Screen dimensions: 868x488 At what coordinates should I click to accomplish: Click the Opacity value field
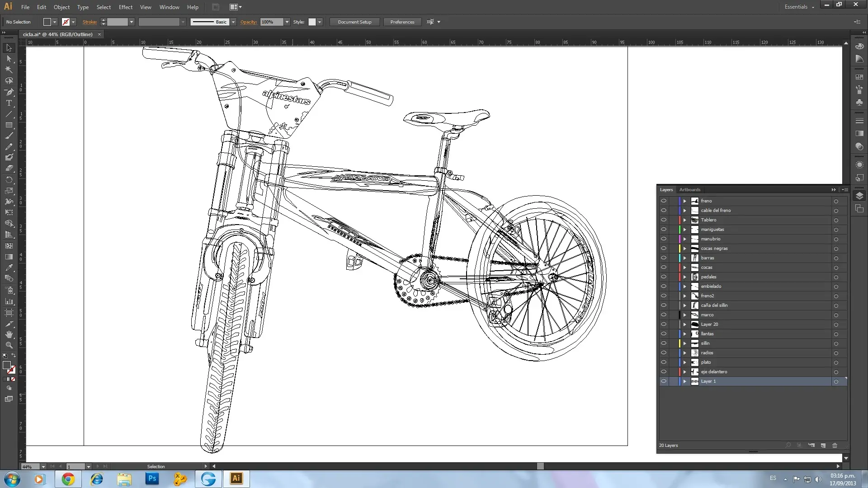272,22
